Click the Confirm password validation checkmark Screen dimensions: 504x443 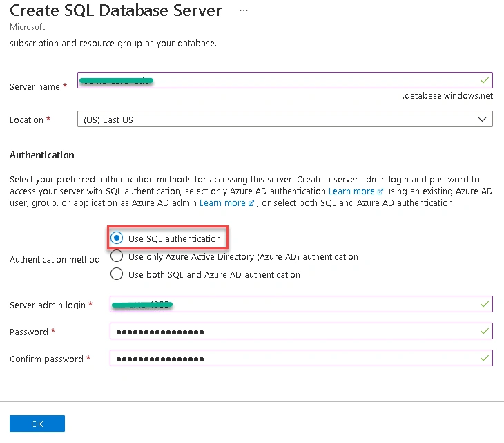pyautogui.click(x=485, y=359)
